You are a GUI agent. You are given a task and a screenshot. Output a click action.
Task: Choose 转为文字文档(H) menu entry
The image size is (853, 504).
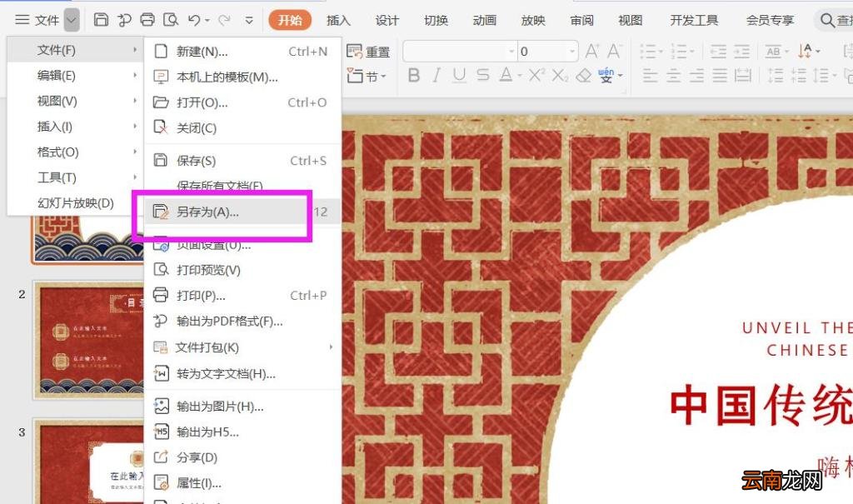(242, 374)
